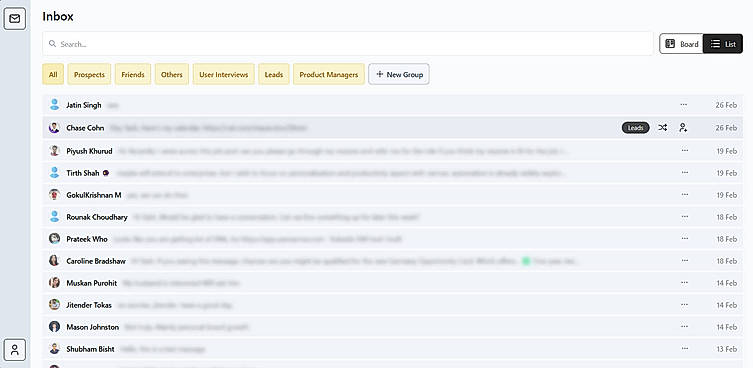Open conversation with Rounak Choudhary
Viewport: 753px width, 368px height.
pyautogui.click(x=392, y=217)
